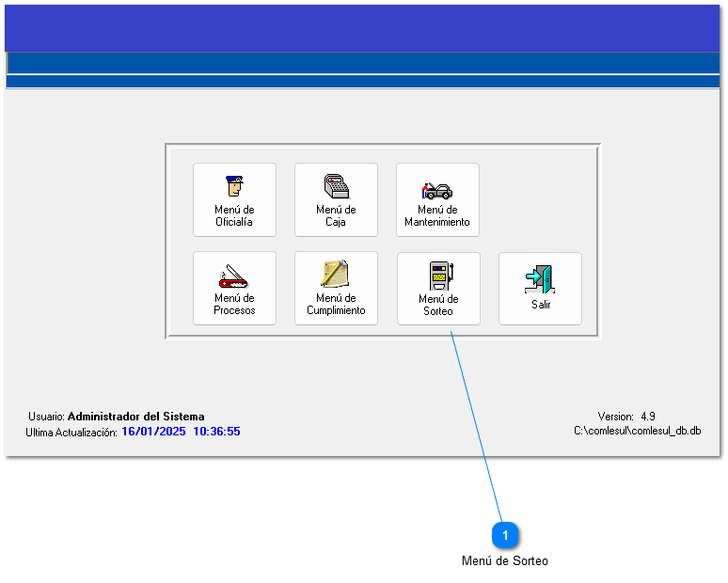Open Menú de Cumplimiento via its label
Screen dimensions: 728x583
336,305
